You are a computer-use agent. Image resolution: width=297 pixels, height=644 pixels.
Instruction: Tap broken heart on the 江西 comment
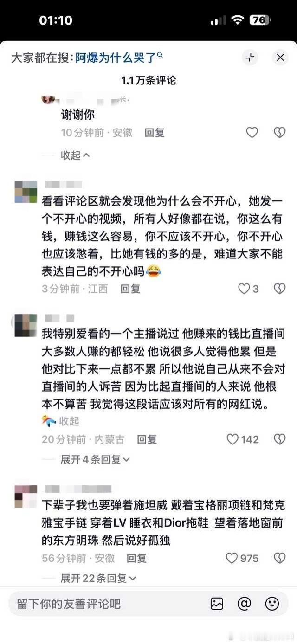click(x=279, y=289)
